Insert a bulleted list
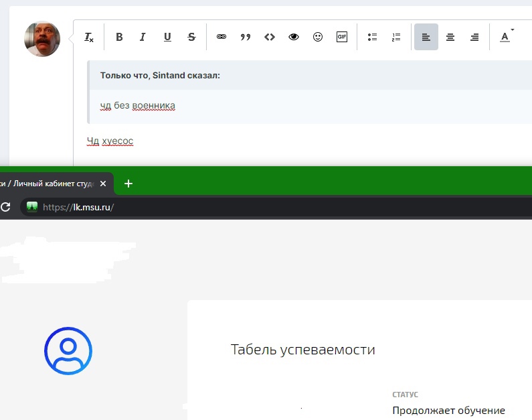The height and width of the screenshot is (420, 532). (373, 38)
